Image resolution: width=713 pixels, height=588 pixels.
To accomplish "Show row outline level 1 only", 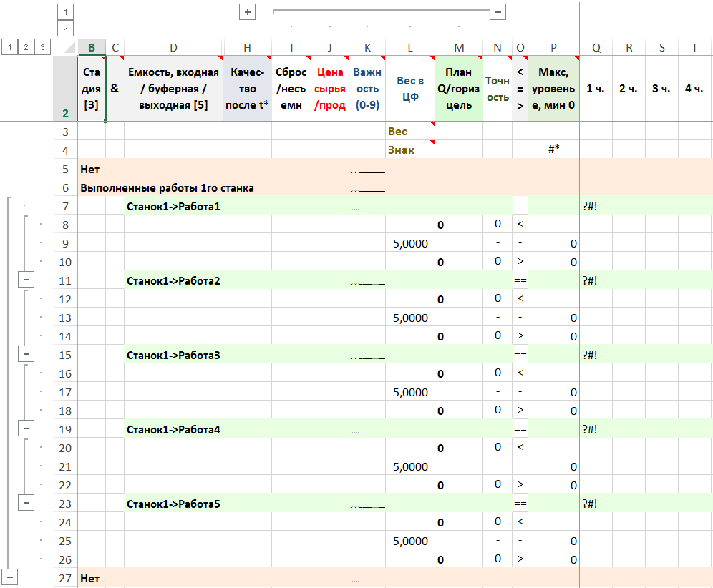I will coord(9,47).
